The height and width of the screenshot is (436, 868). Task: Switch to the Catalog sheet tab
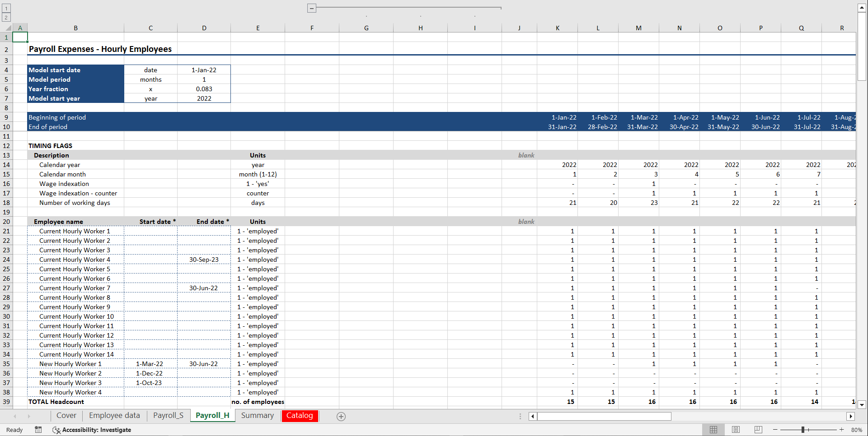[x=300, y=416]
